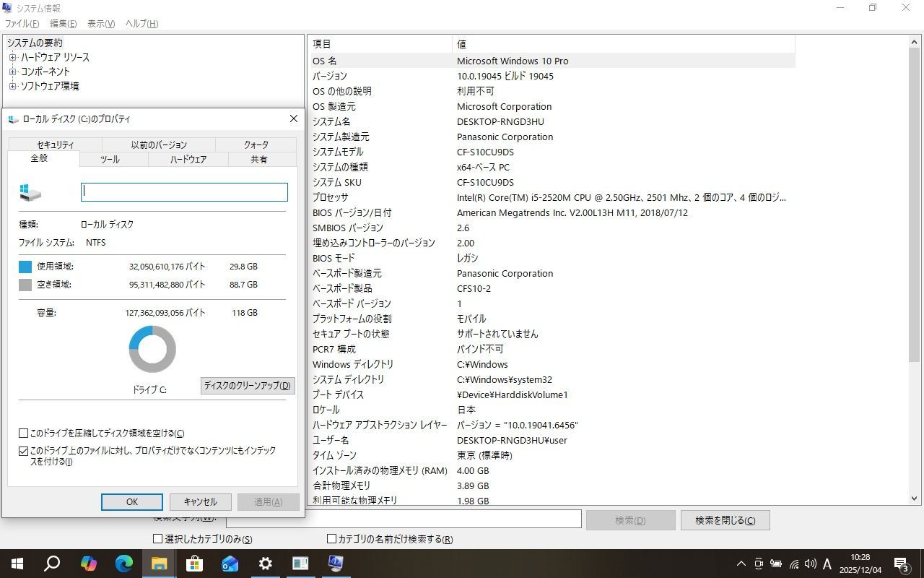Open the Microsoft Store taskbar icon
Screen dimensions: 924x578
195,564
